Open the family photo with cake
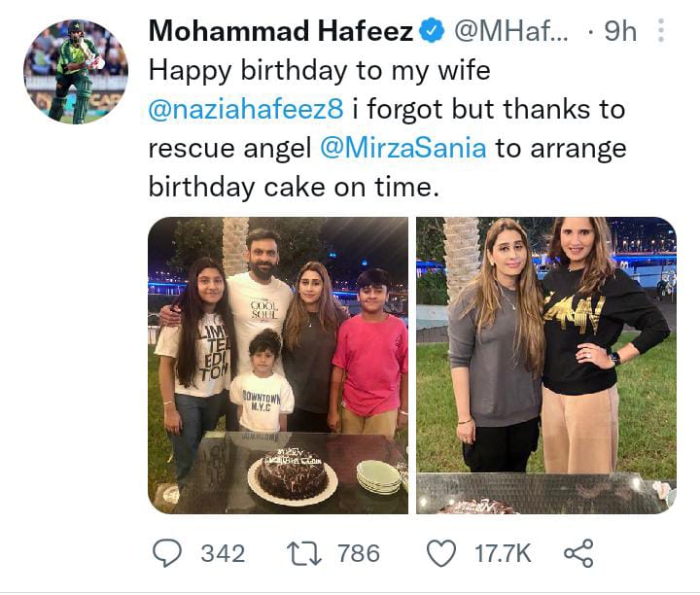Image resolution: width=700 pixels, height=595 pixels. [x=277, y=365]
